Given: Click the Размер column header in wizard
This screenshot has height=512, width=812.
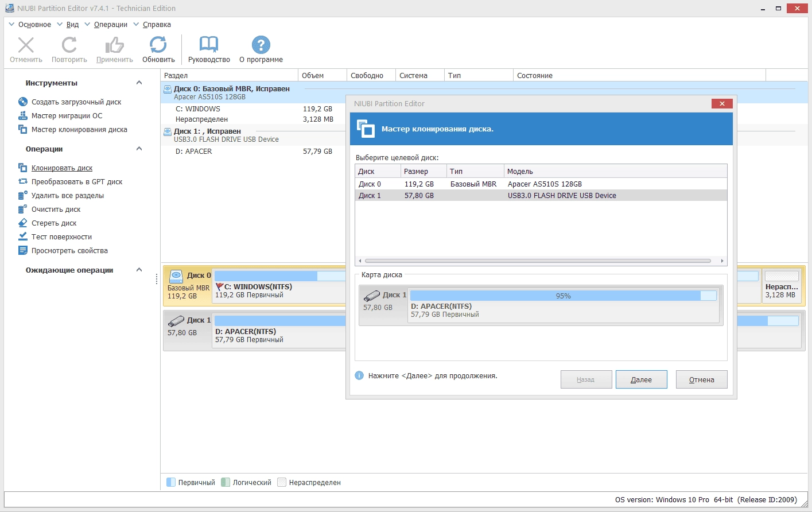Looking at the screenshot, I should tap(424, 171).
